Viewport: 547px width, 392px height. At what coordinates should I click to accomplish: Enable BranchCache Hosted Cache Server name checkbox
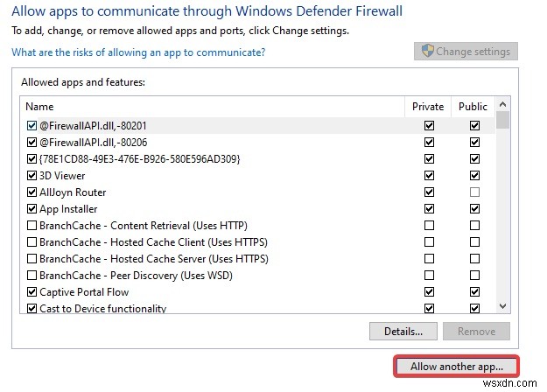(x=32, y=259)
